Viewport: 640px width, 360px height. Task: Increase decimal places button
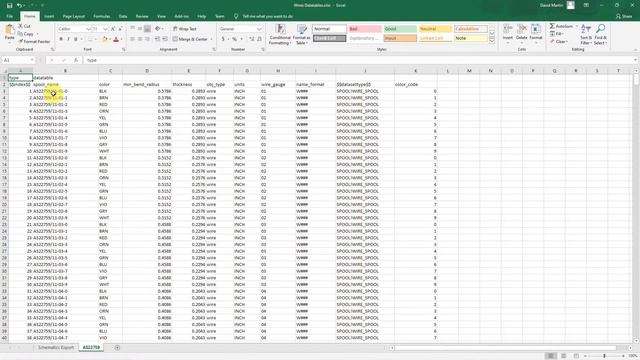[x=251, y=39]
